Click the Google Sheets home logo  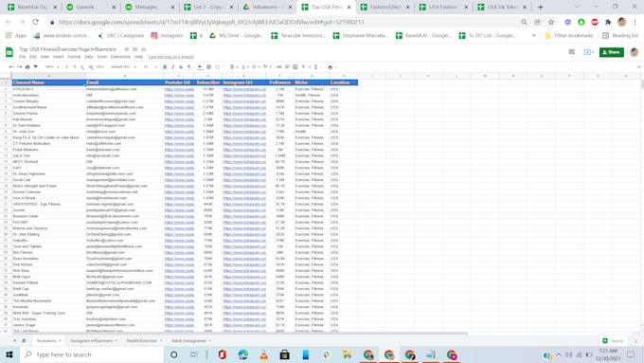click(9, 52)
